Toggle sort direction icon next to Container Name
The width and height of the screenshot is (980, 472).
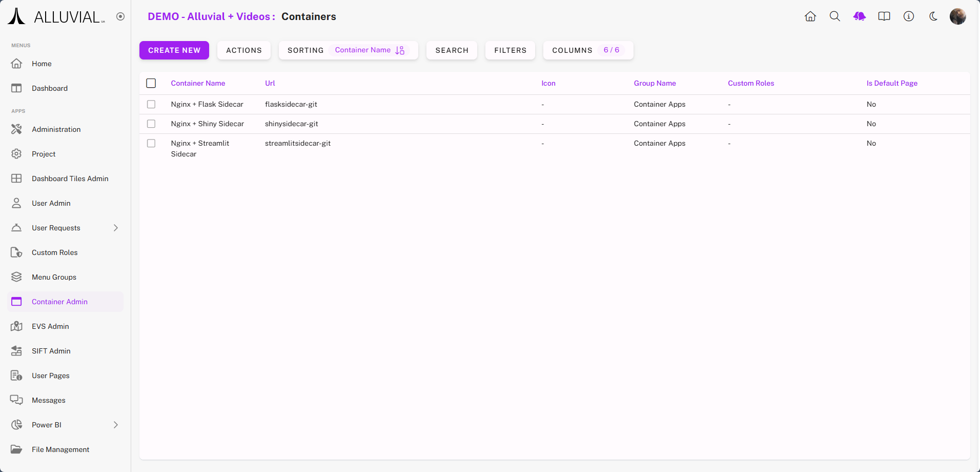400,50
